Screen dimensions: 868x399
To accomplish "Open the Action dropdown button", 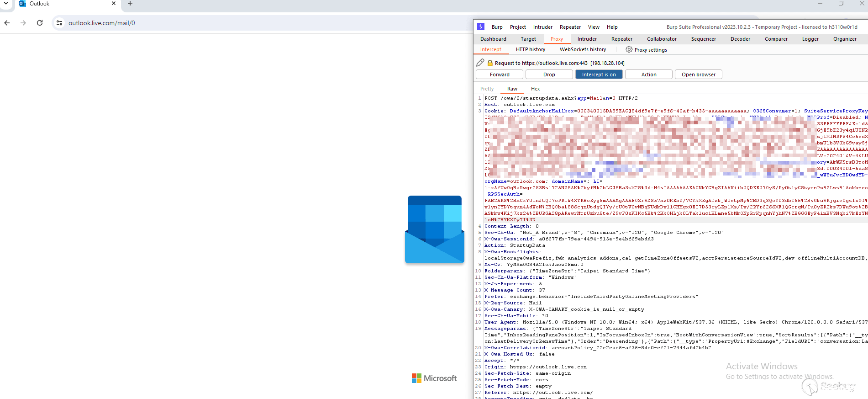I will click(x=649, y=74).
